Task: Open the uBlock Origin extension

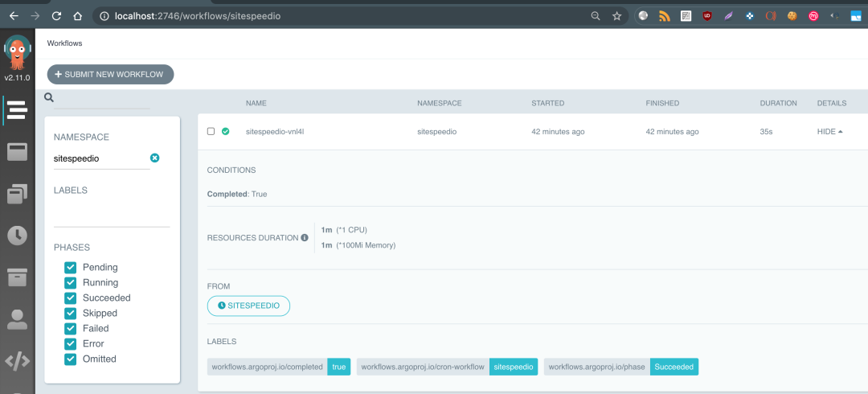Action: pos(707,16)
